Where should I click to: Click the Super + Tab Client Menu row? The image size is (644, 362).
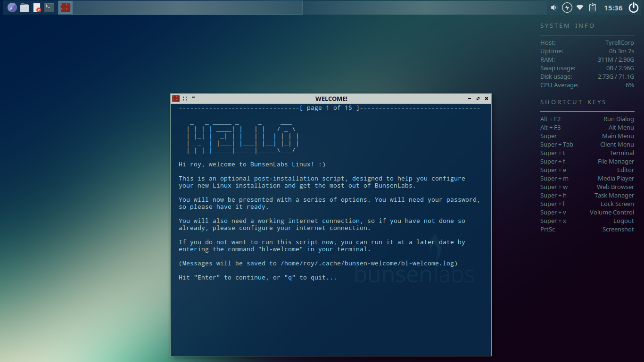point(587,145)
